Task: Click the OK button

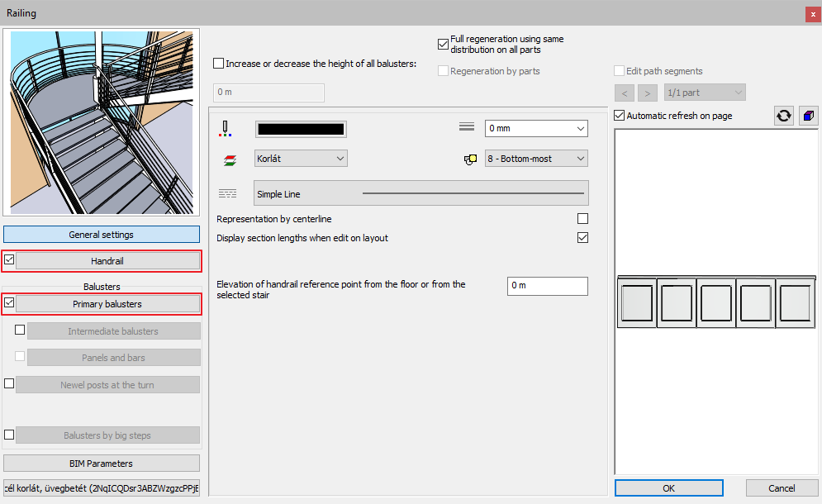Action: click(x=668, y=488)
